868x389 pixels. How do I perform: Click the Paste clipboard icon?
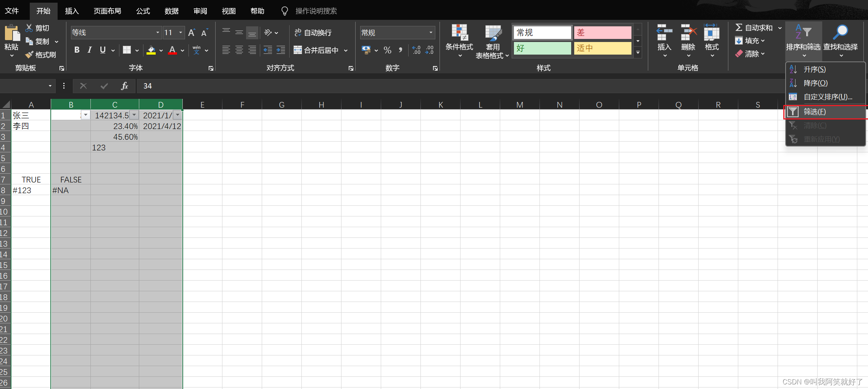click(12, 33)
